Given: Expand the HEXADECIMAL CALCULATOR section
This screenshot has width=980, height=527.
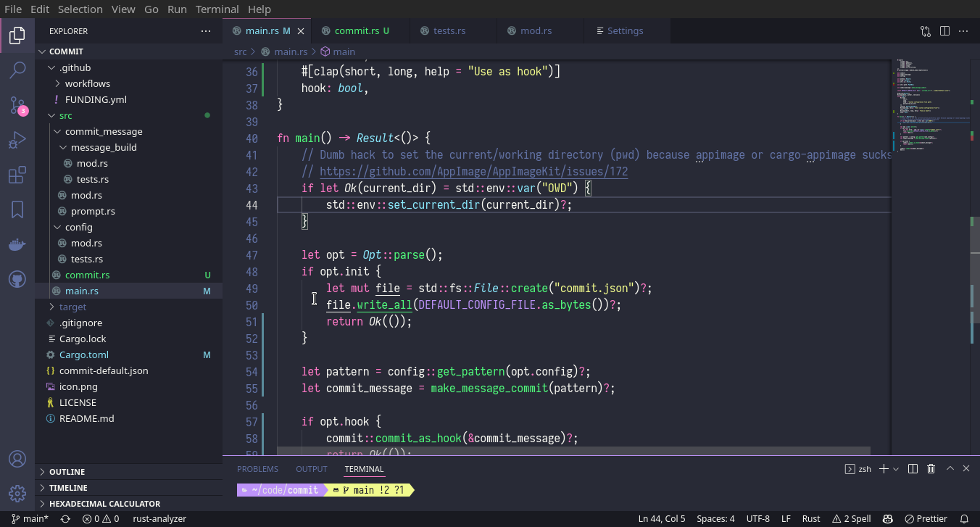Looking at the screenshot, I should (x=129, y=504).
